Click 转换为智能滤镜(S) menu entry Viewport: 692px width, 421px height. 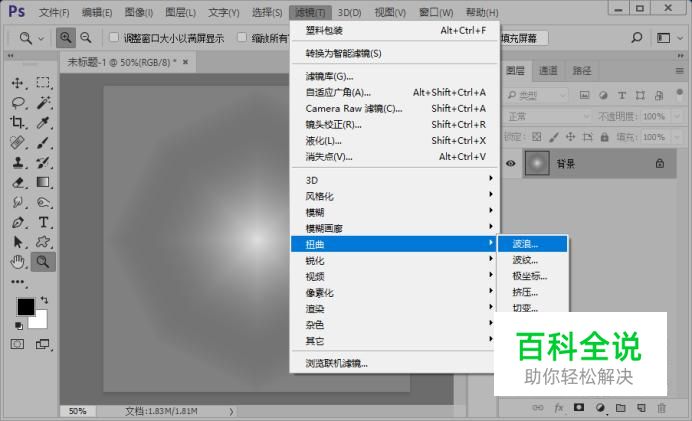[393, 53]
